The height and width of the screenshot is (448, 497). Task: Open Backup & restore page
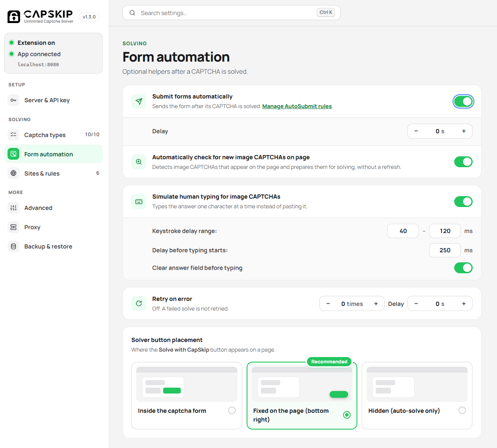click(x=53, y=246)
